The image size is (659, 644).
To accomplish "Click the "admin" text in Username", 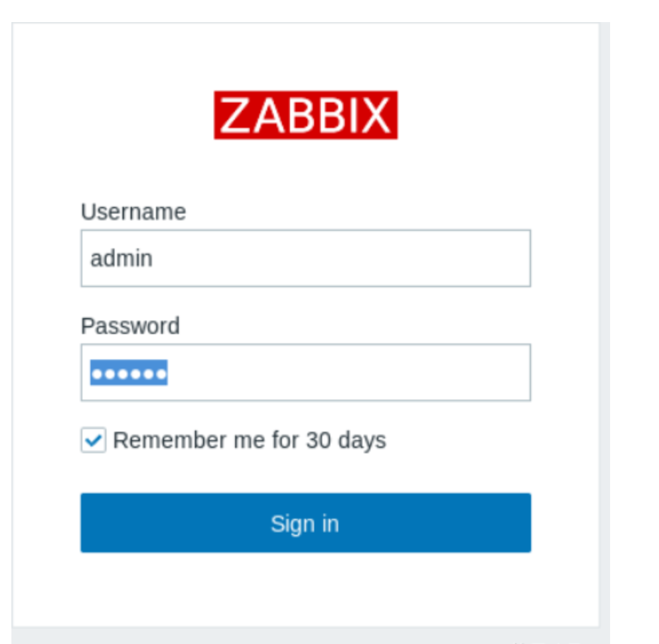I will tap(121, 258).
